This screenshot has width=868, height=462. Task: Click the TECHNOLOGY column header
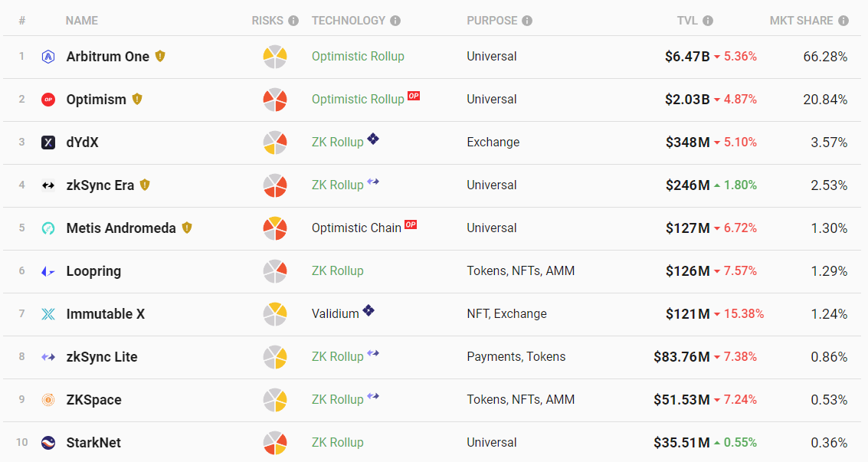[x=349, y=21]
